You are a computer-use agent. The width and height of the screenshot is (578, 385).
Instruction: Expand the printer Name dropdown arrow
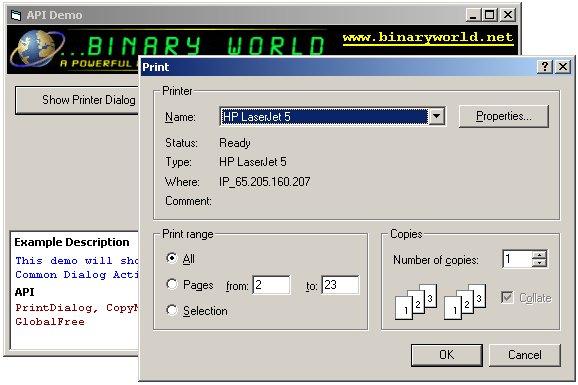436,117
